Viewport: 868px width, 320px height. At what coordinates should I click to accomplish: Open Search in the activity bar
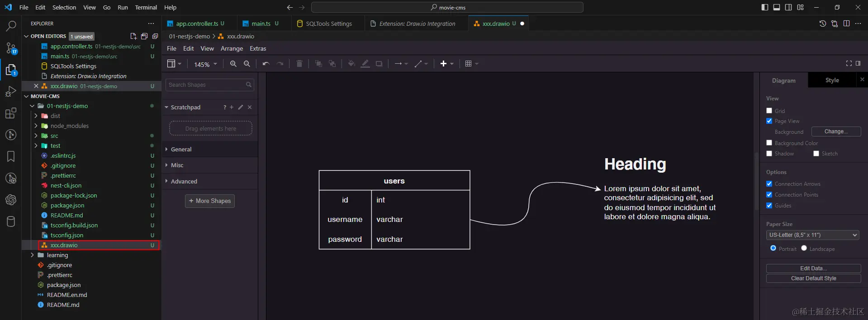(x=11, y=26)
